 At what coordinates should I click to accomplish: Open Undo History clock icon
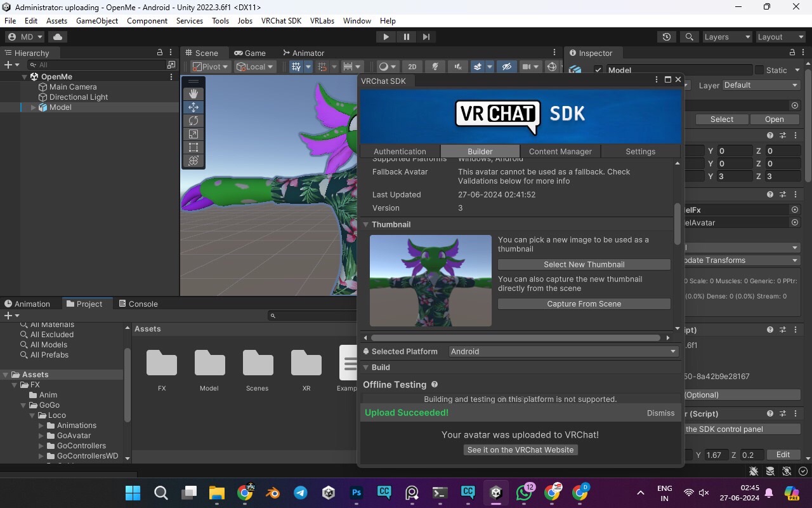[666, 37]
